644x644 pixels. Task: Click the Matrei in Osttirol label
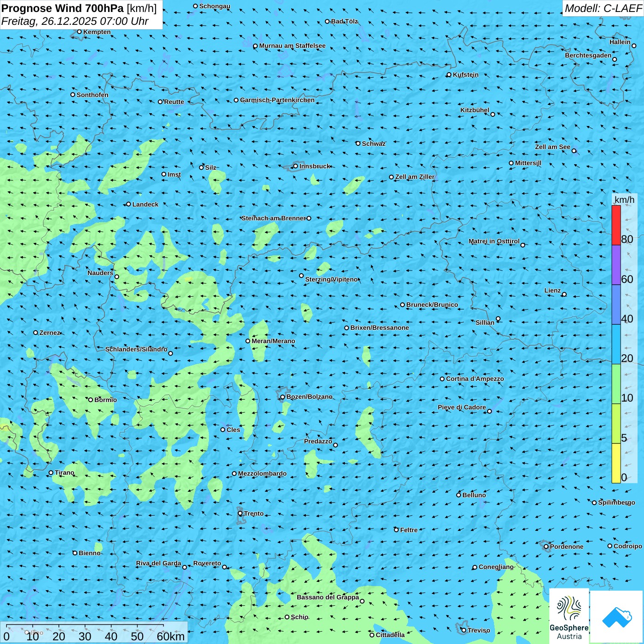pos(494,241)
